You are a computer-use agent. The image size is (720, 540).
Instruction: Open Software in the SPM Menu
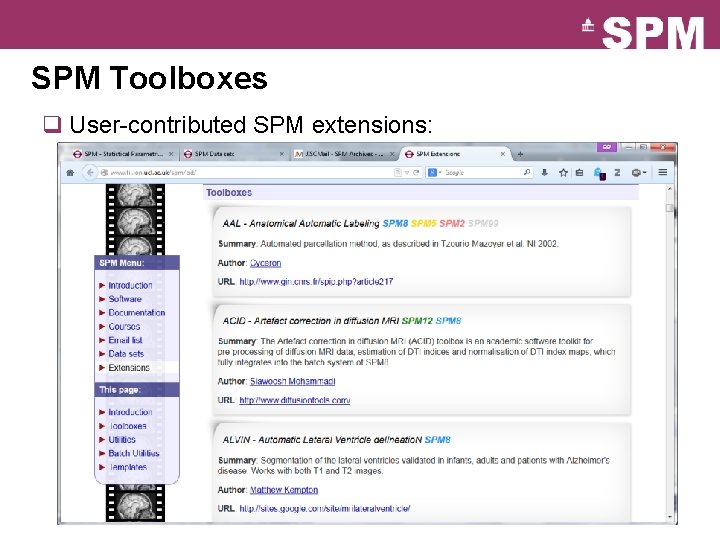(x=125, y=299)
